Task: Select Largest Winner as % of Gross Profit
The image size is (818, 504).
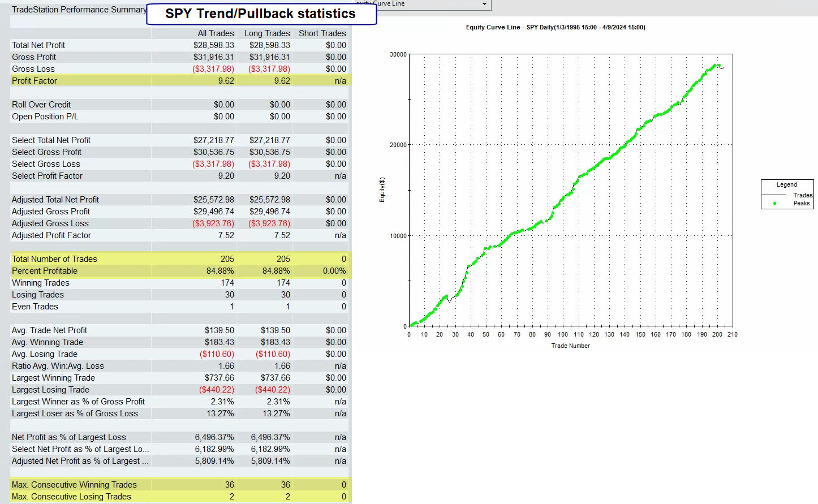Action: [x=78, y=402]
